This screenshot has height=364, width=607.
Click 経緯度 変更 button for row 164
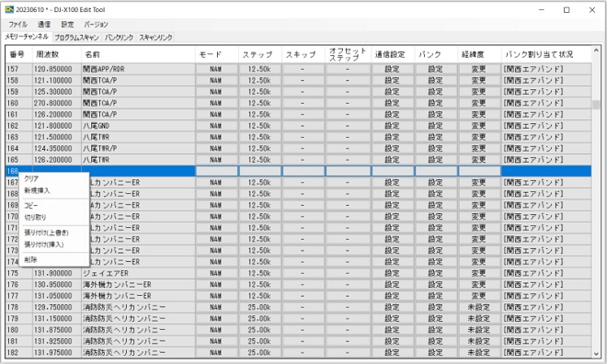pyautogui.click(x=479, y=149)
